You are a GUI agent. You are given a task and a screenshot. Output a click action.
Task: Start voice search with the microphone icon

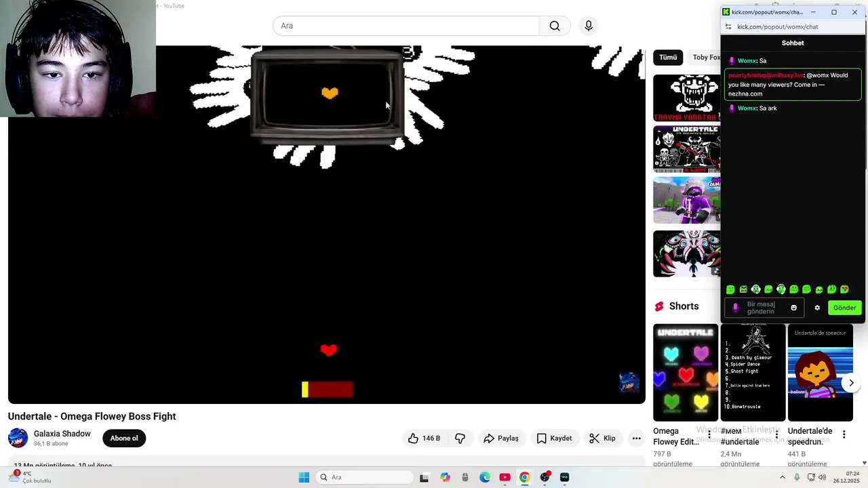(x=589, y=26)
